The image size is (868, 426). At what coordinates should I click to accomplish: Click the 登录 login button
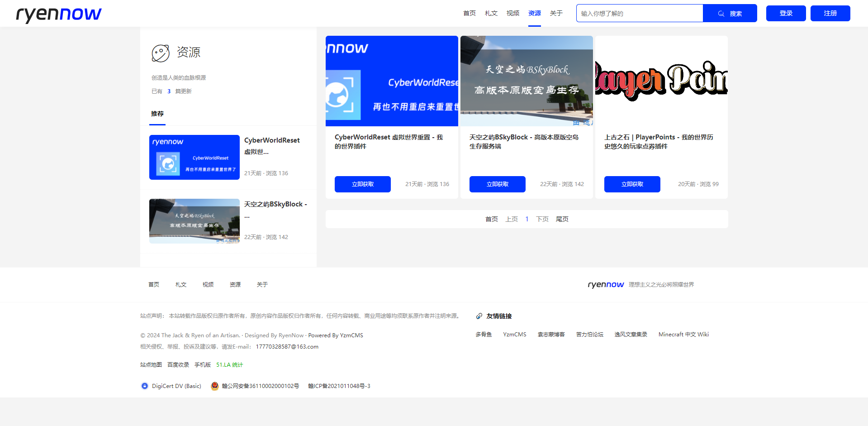coord(786,14)
